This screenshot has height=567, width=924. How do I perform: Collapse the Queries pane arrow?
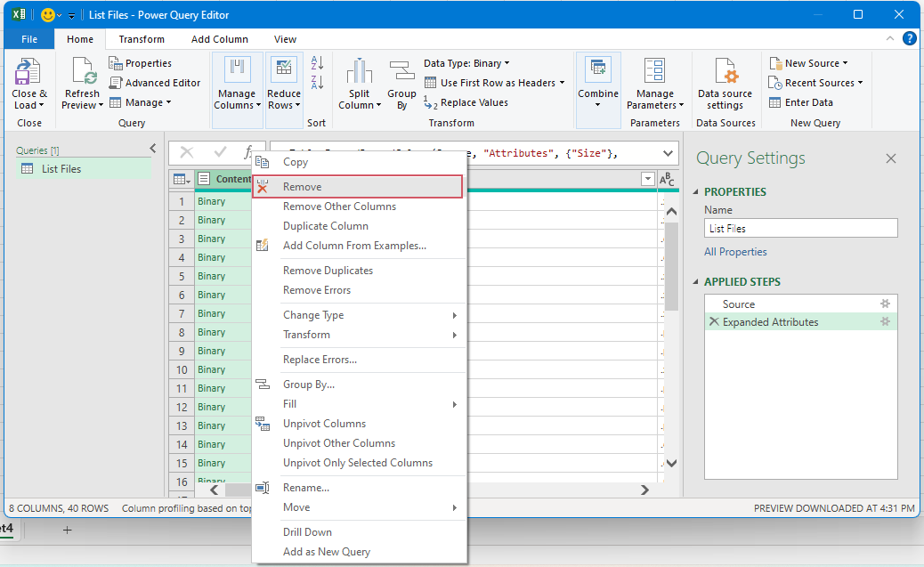(x=152, y=149)
